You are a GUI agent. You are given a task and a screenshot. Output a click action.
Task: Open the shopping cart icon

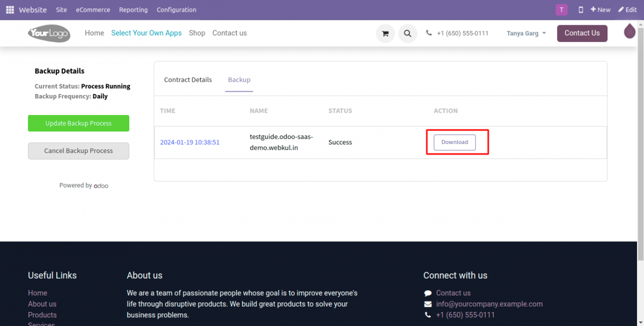click(385, 33)
